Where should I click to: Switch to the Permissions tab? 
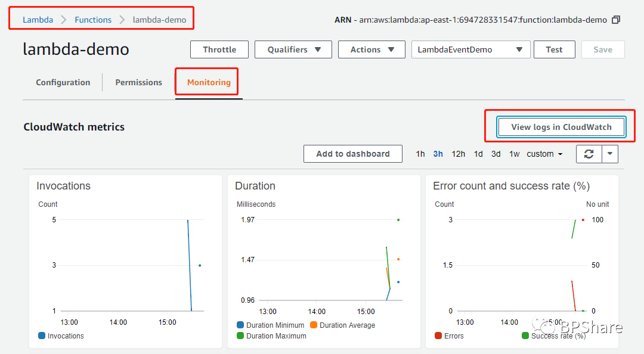(x=139, y=83)
